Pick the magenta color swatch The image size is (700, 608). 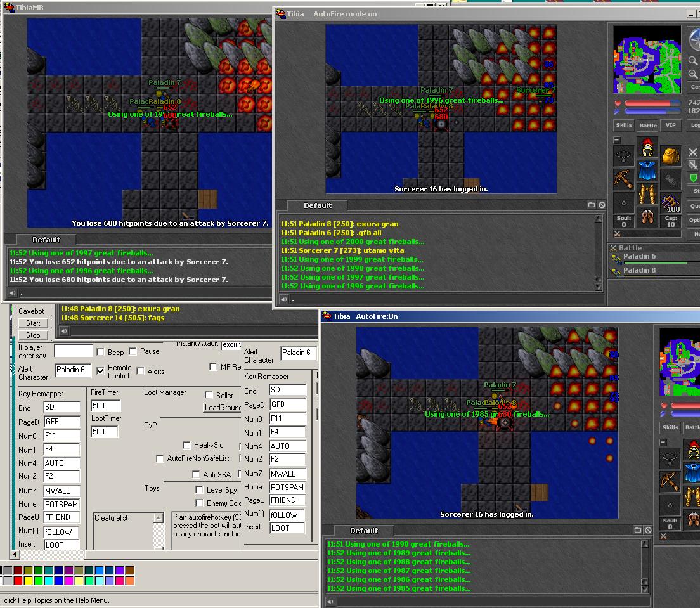tap(68, 580)
